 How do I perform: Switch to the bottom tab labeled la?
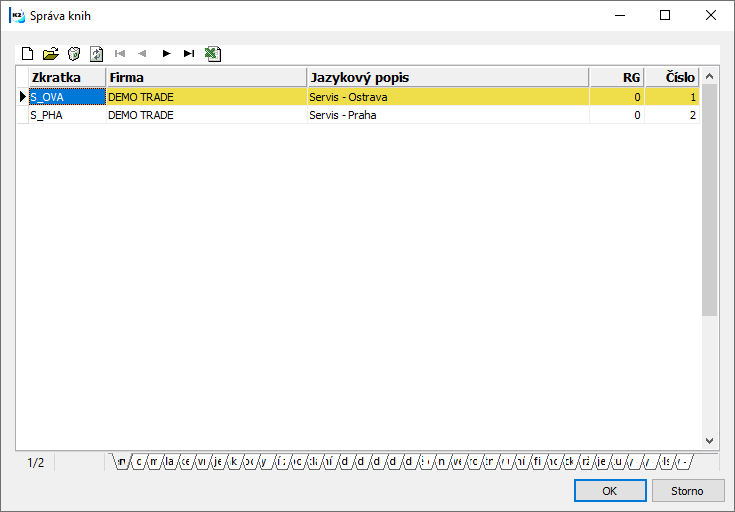[x=169, y=462]
